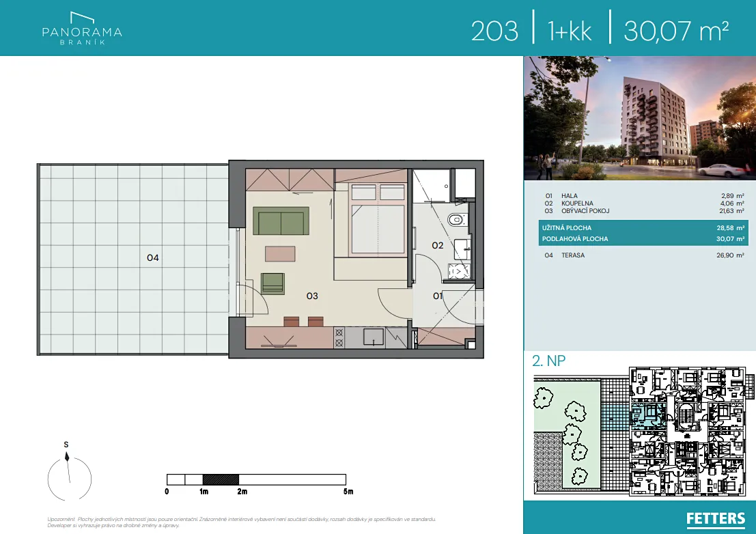This screenshot has width=756, height=534.
Task: Click the scale bar
Action: pyautogui.click(x=256, y=479)
